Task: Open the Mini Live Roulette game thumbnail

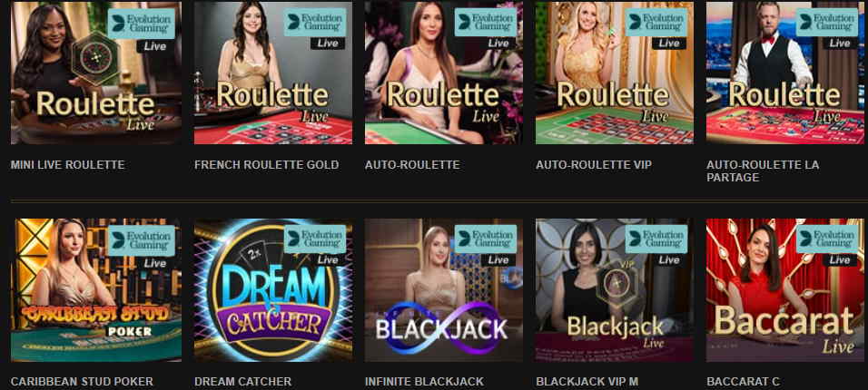Action: pyautogui.click(x=95, y=73)
